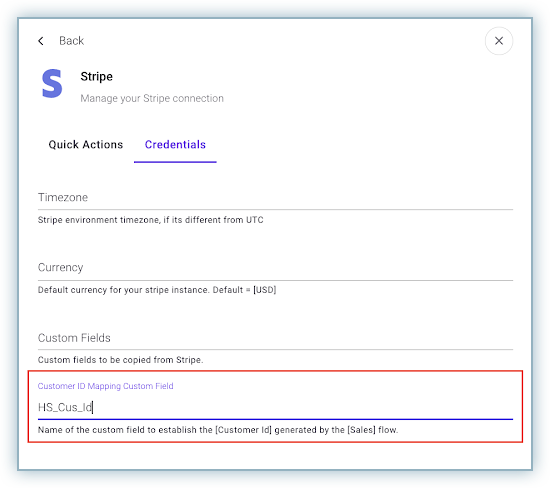Focus the Timezone input field
Image resolution: width=550 pixels, height=488 pixels.
(275, 198)
